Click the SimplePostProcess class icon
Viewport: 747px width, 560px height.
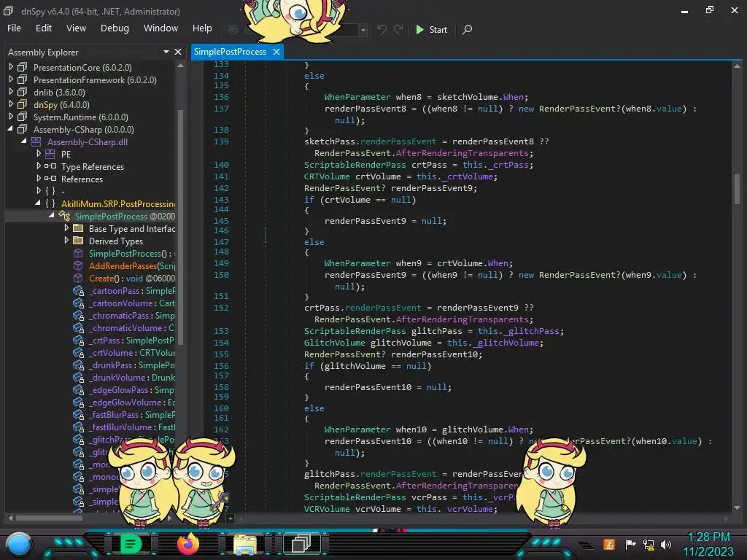coord(64,216)
